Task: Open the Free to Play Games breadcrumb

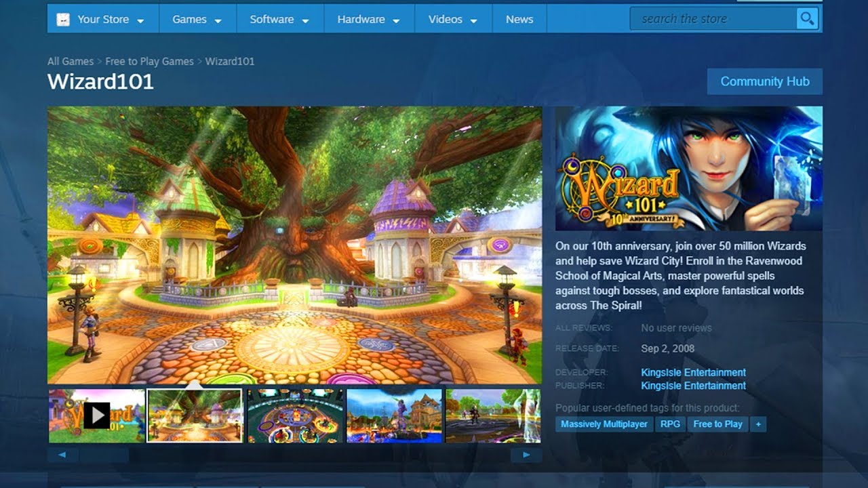Action: point(149,61)
